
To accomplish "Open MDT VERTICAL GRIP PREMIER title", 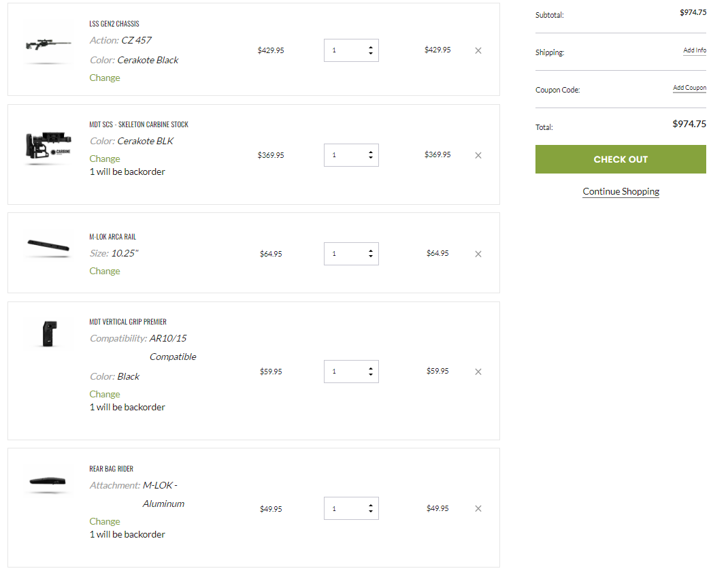I will click(128, 322).
